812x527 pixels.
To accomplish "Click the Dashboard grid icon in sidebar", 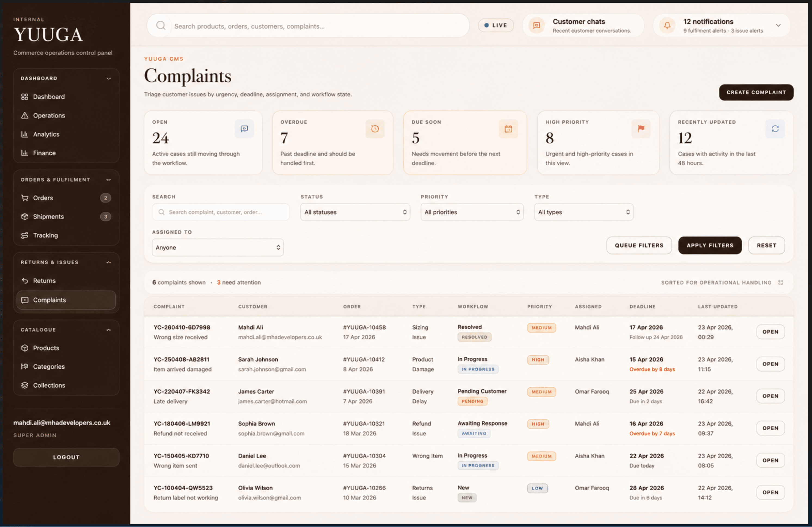I will coord(24,97).
